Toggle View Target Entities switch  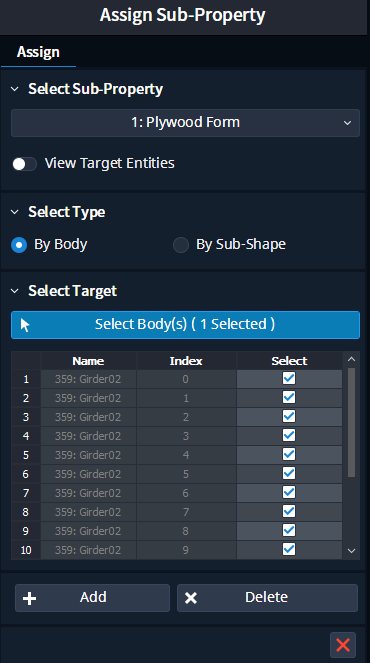pos(24,164)
